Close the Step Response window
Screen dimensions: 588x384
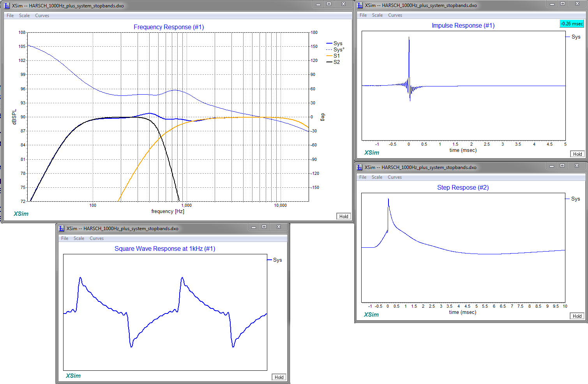coord(577,166)
